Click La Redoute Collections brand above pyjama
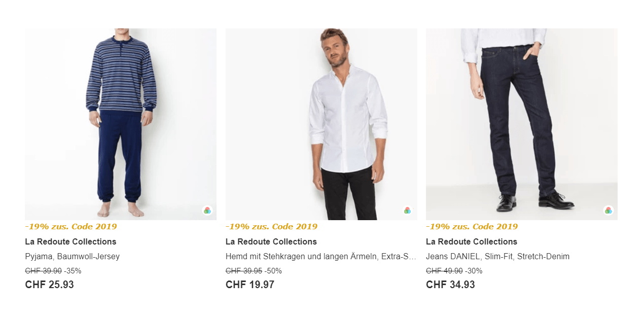This screenshot has width=644, height=314. [x=70, y=242]
